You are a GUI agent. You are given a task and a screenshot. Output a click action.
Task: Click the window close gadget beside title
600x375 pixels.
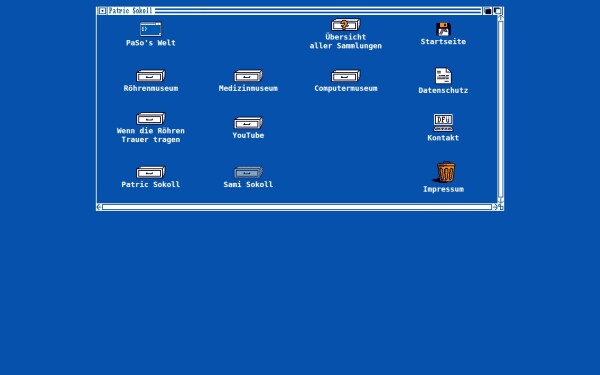tap(102, 11)
